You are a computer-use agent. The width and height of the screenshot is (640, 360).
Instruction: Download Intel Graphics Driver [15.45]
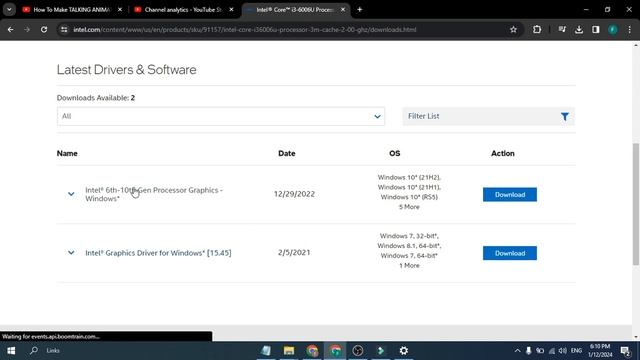pos(510,253)
